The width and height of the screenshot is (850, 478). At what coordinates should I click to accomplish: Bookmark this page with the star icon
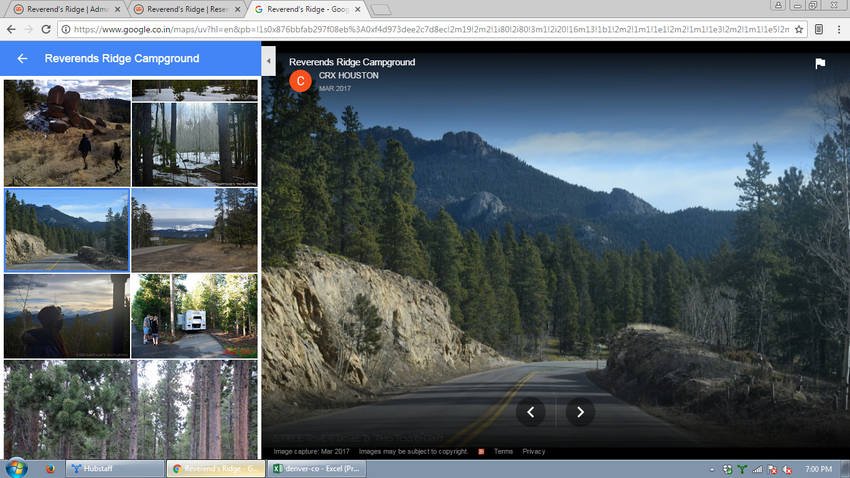(799, 30)
